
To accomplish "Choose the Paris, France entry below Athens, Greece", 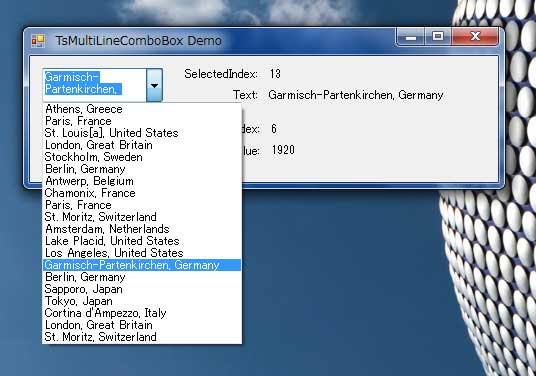I will click(x=142, y=121).
